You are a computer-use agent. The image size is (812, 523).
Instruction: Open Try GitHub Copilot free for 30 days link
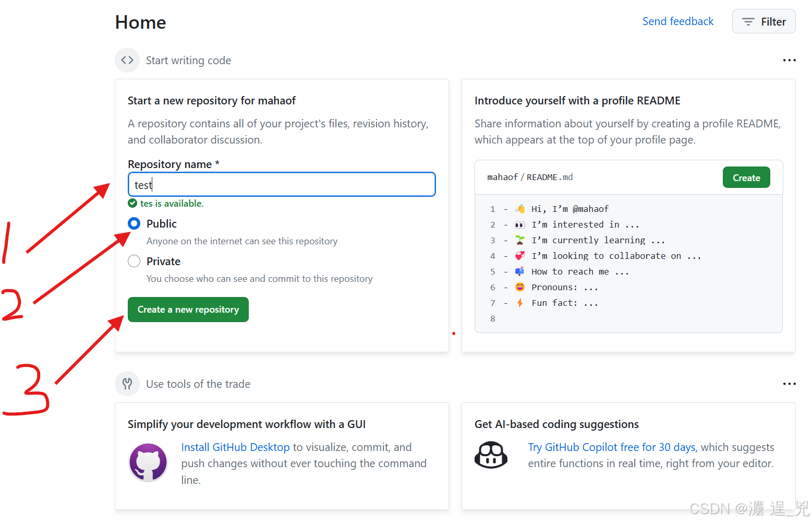click(612, 447)
